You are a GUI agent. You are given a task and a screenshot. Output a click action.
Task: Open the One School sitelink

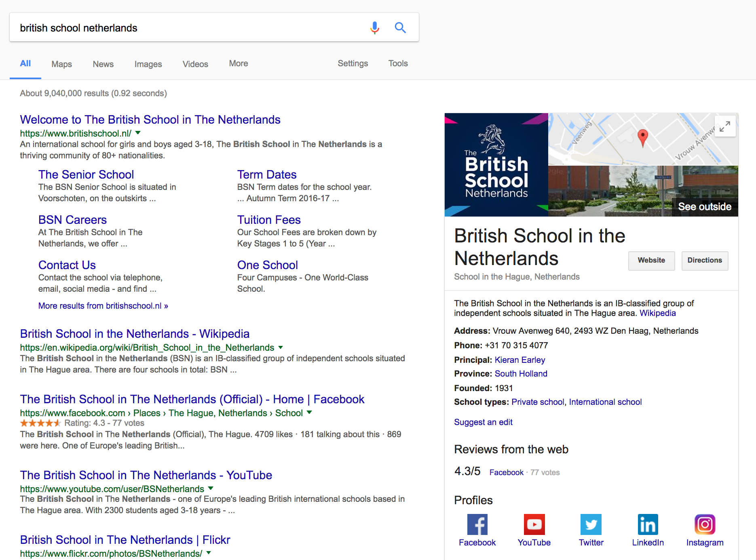268,265
